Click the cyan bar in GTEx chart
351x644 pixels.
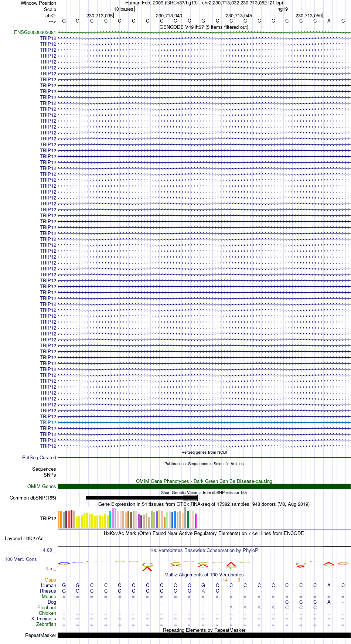pyautogui.click(x=110, y=520)
